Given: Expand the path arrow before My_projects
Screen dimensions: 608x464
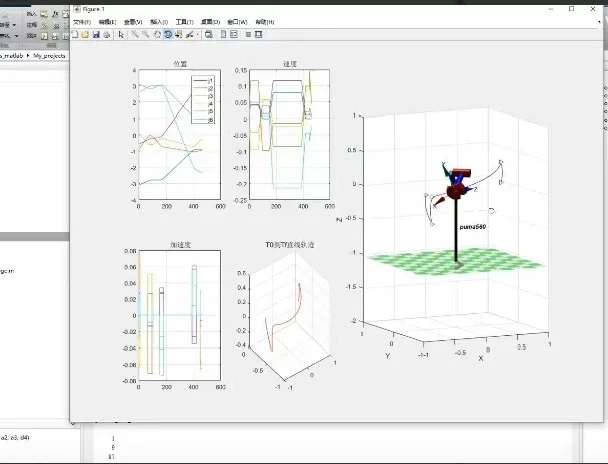Looking at the screenshot, I should coord(28,56).
